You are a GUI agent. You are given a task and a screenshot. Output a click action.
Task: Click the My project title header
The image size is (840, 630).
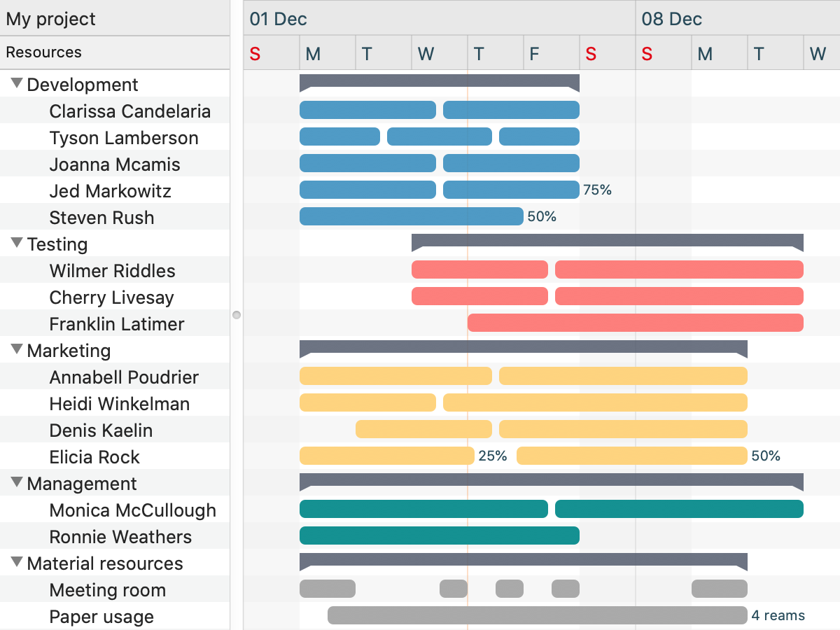pyautogui.click(x=51, y=19)
